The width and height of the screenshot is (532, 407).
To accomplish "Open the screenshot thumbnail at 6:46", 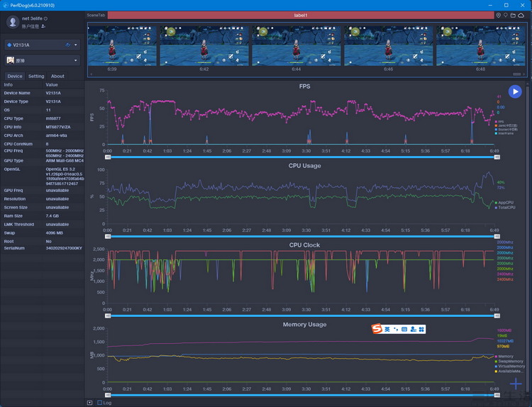I will [389, 46].
